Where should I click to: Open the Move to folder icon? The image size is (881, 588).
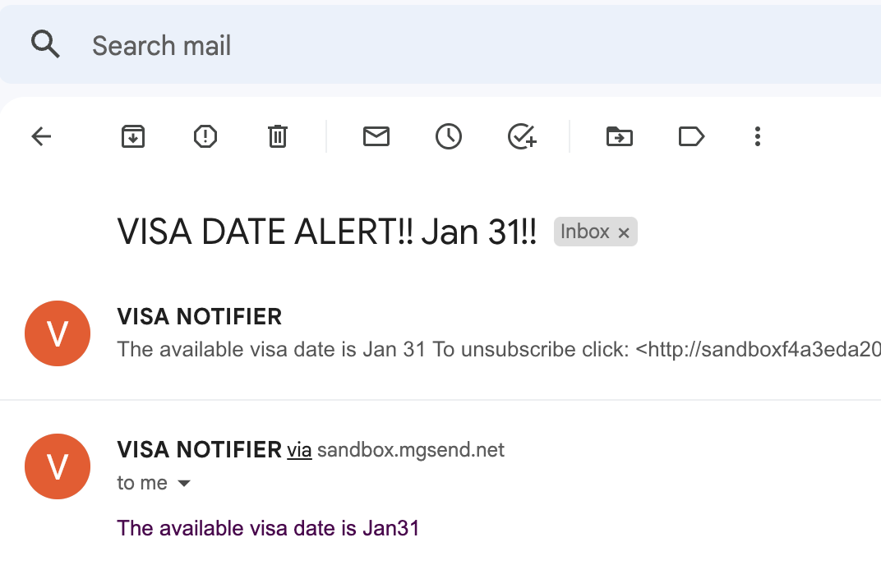click(619, 136)
